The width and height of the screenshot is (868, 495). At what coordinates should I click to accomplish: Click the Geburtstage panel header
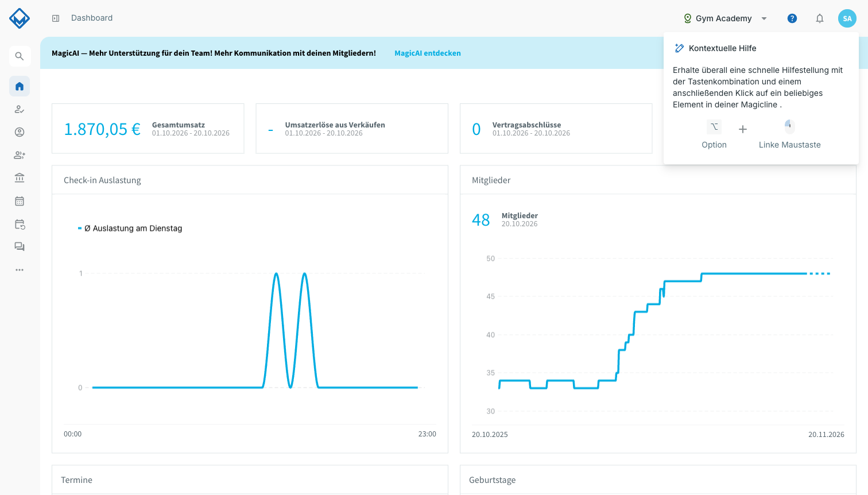click(658, 480)
